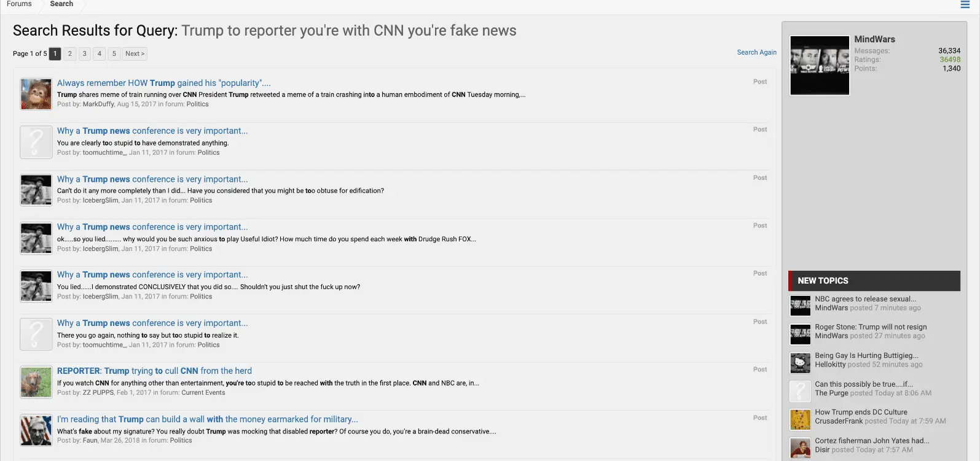Open 'Always remember HOW Trump gained' result

[x=164, y=83]
